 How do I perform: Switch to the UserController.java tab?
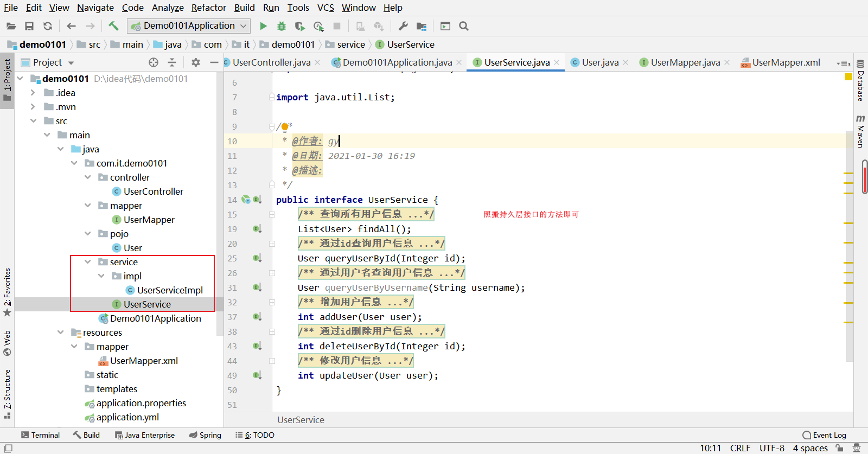coord(271,62)
